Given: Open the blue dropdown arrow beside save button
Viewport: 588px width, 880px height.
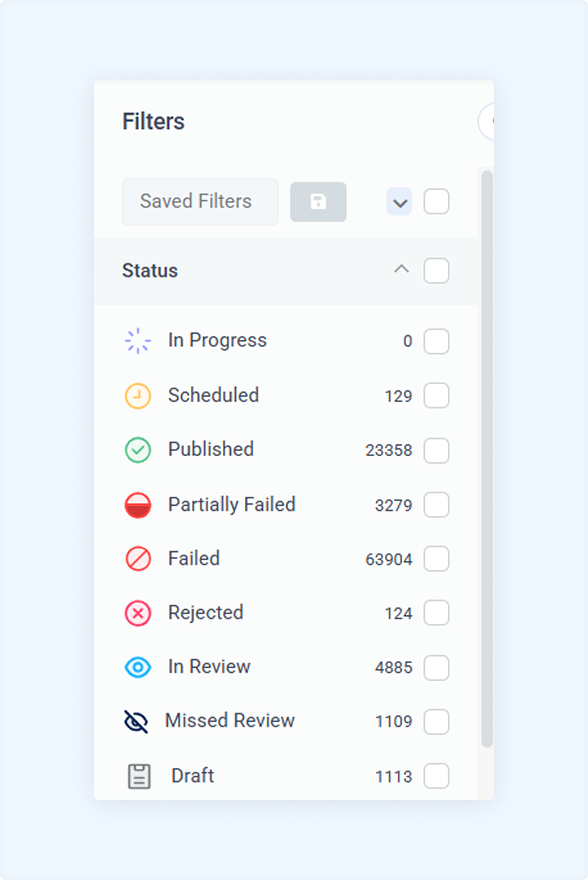Looking at the screenshot, I should pyautogui.click(x=399, y=202).
